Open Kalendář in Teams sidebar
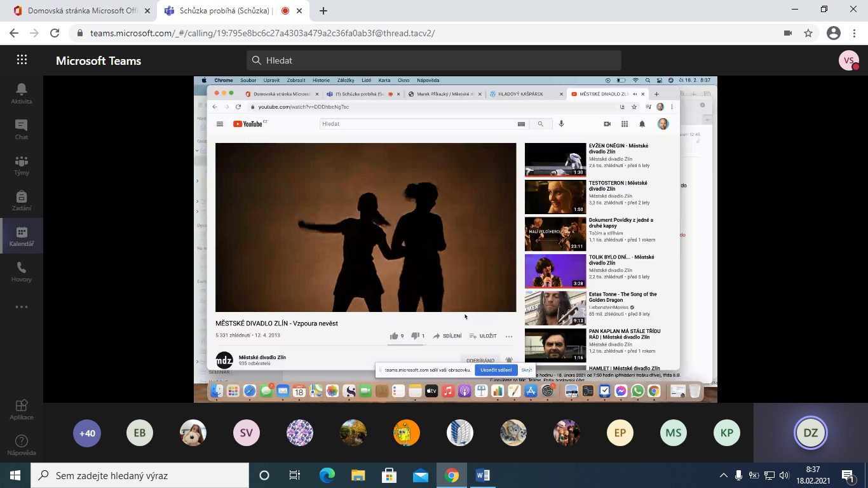The height and width of the screenshot is (488, 868). 22,236
